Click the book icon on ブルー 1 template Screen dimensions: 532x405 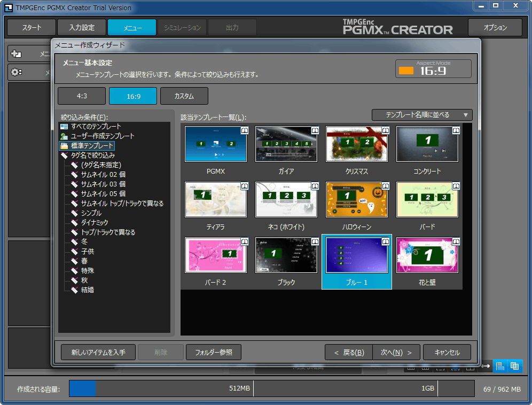[386, 242]
